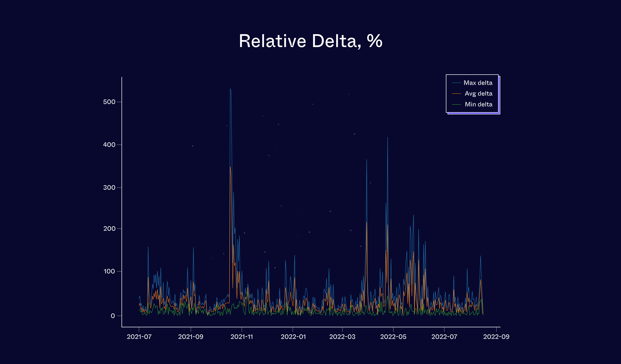
Task: Click the y-axis label 200
Action: click(x=109, y=229)
